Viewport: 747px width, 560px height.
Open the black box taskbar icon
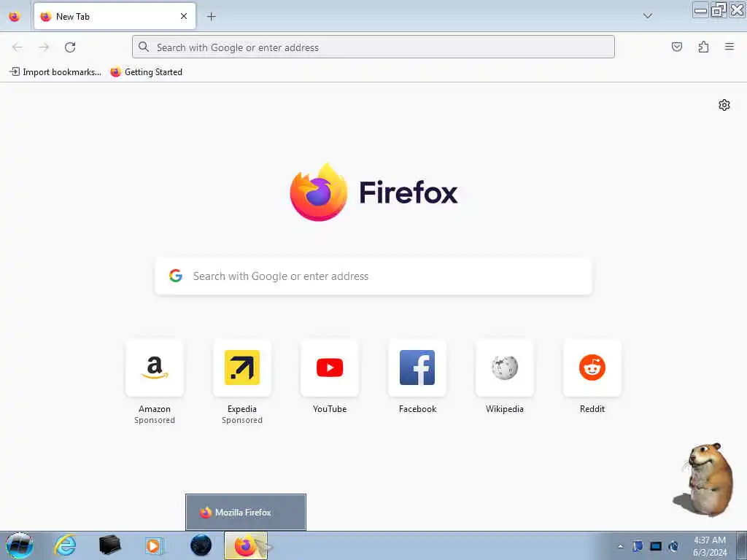coord(109,545)
